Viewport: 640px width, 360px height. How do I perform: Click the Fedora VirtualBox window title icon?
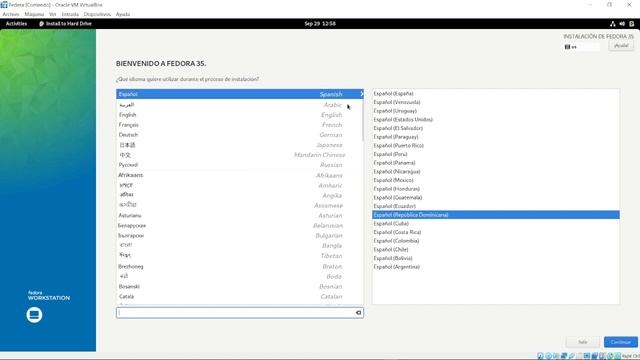(x=4, y=5)
